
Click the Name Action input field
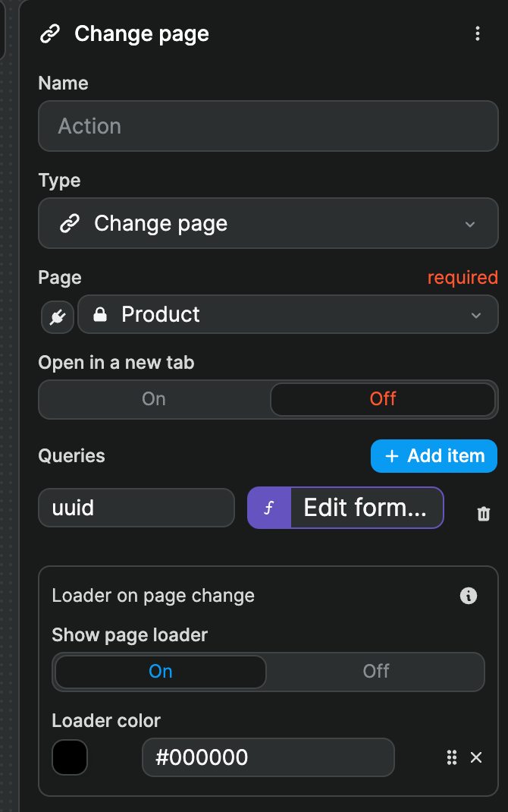(268, 126)
